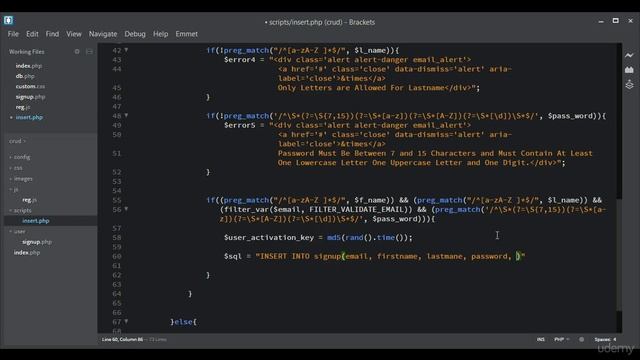
Task: Open signup.php in Working Files
Action: [x=30, y=97]
